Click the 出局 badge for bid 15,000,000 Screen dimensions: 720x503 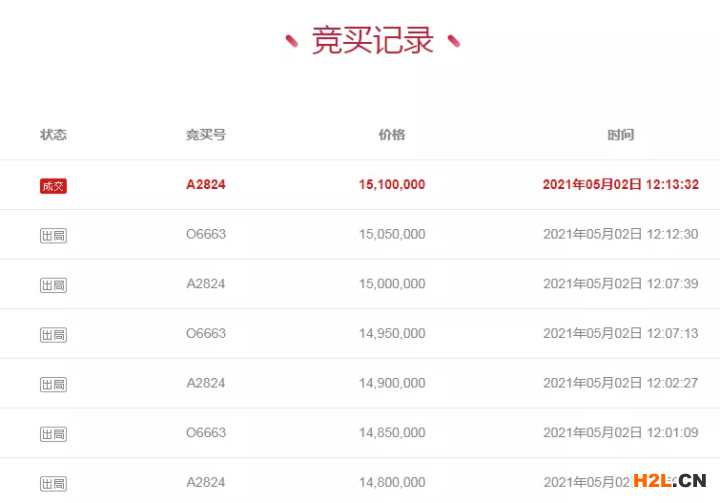pyautogui.click(x=53, y=285)
